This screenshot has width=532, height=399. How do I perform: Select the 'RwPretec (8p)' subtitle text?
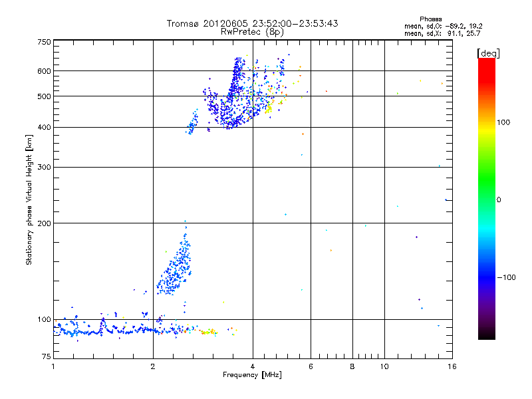tap(252, 32)
